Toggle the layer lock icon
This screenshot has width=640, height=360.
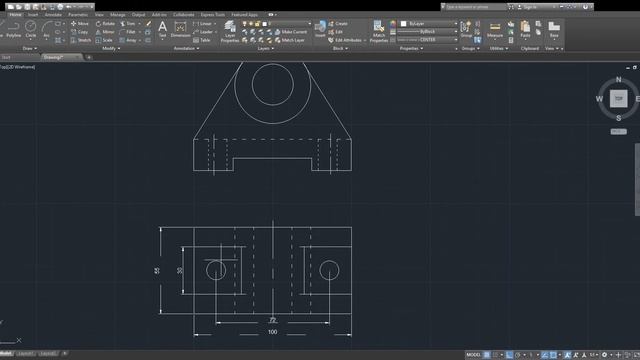pos(258,24)
